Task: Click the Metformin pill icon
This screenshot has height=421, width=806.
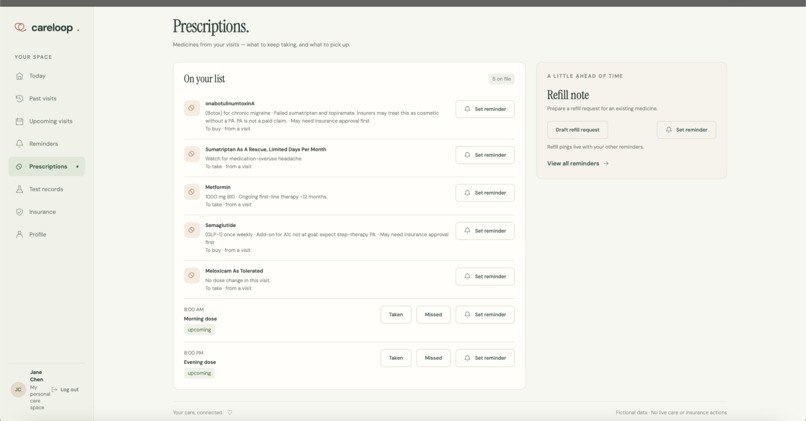Action: pos(192,192)
